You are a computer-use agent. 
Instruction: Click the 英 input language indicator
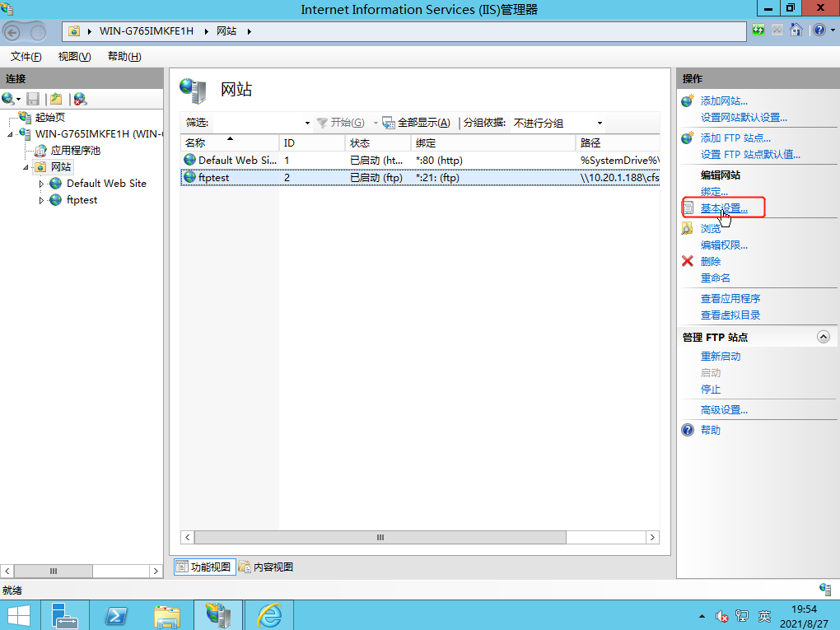[764, 617]
